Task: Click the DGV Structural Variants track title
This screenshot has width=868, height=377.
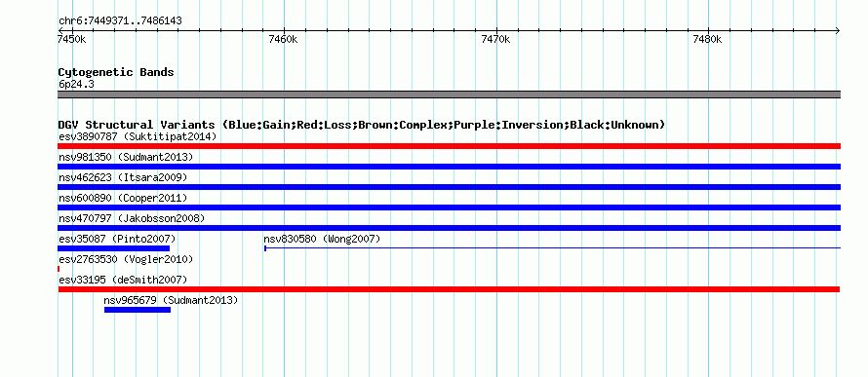Action: pyautogui.click(x=361, y=125)
